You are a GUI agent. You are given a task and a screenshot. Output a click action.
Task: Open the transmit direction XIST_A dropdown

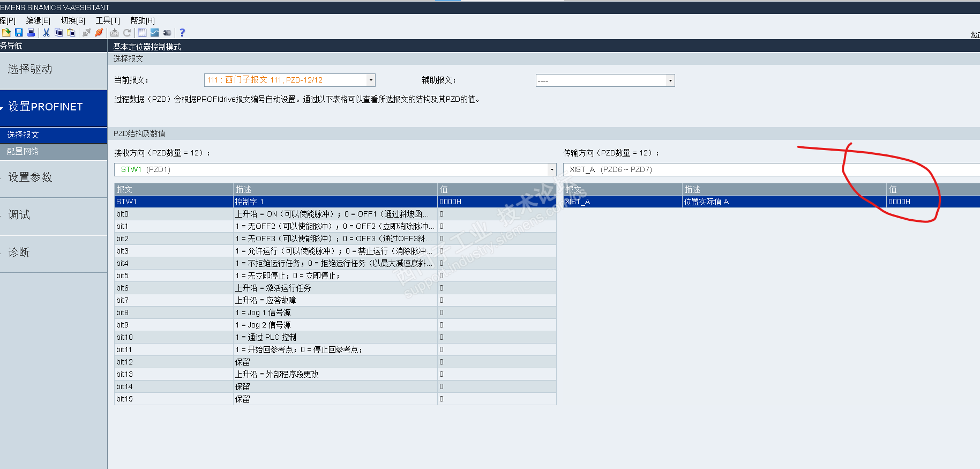(x=772, y=169)
